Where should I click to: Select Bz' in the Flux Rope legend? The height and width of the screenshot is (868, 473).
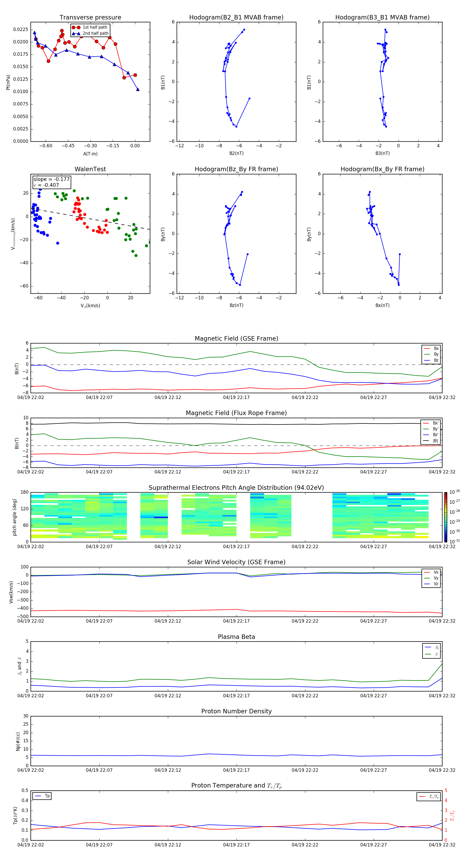pyautogui.click(x=431, y=435)
